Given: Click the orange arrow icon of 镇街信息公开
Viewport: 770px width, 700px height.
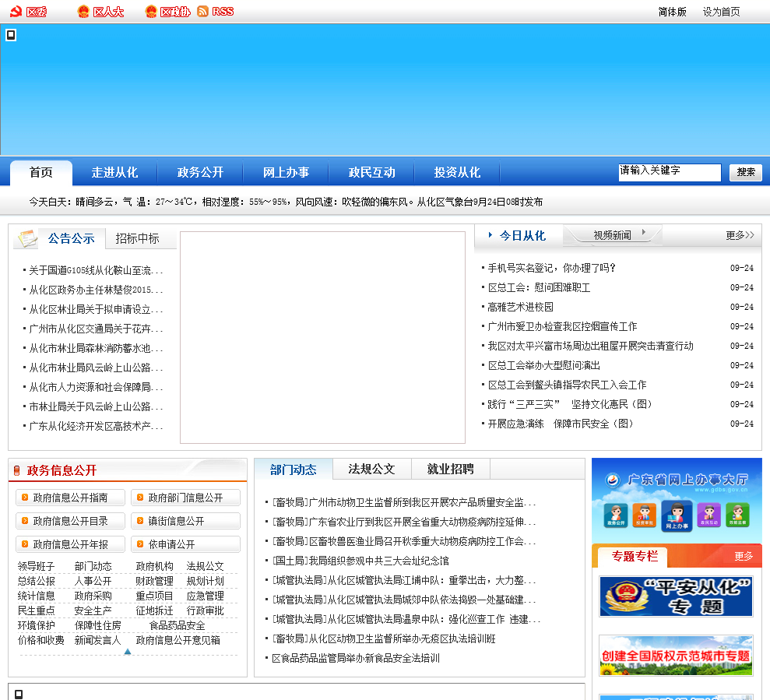Looking at the screenshot, I should (140, 521).
